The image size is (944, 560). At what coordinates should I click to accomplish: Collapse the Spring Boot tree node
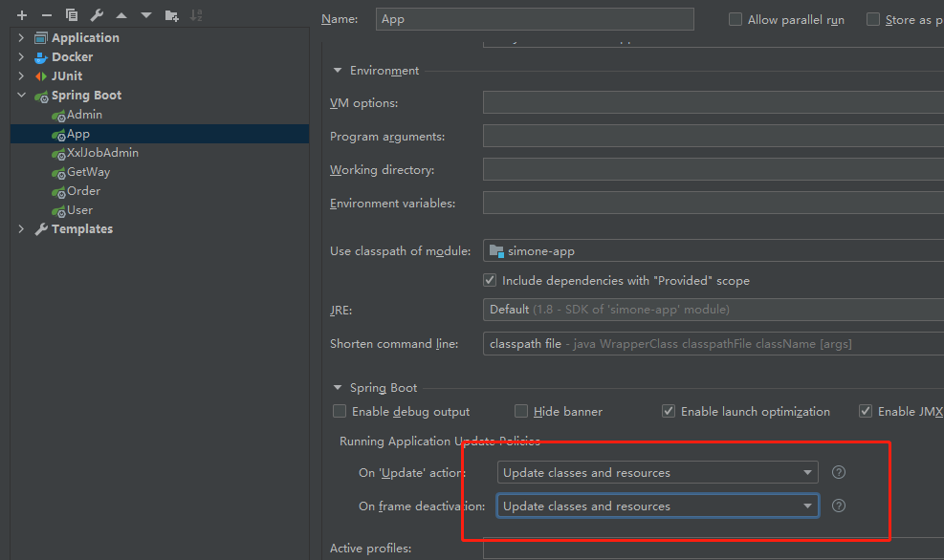[22, 95]
